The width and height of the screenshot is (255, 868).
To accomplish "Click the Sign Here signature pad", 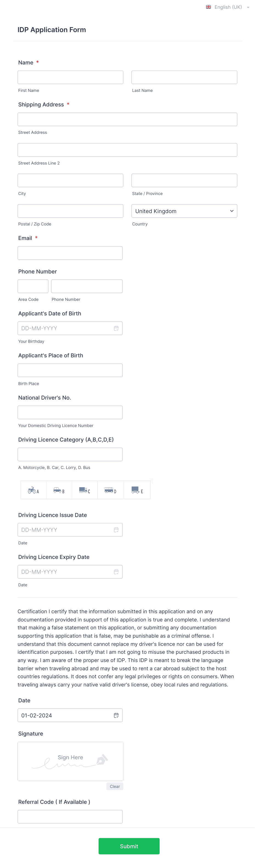I will click(x=70, y=761).
